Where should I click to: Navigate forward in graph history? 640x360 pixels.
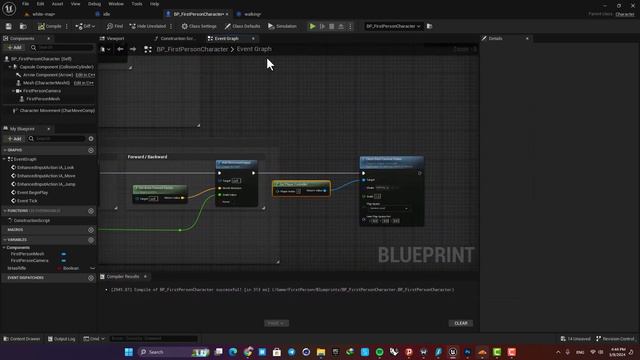(x=133, y=49)
